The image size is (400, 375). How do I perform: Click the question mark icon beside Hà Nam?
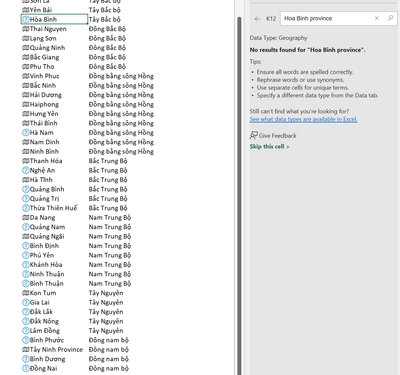coord(26,133)
